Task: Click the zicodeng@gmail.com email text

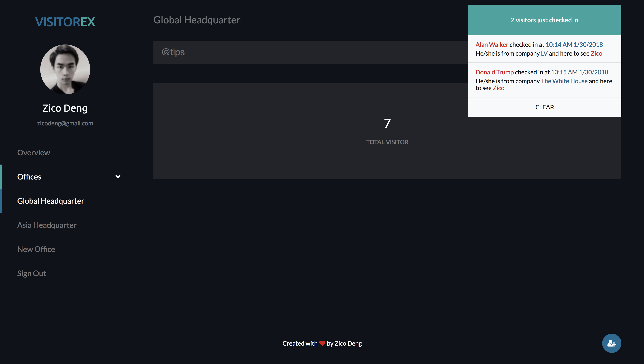Action: click(x=65, y=123)
